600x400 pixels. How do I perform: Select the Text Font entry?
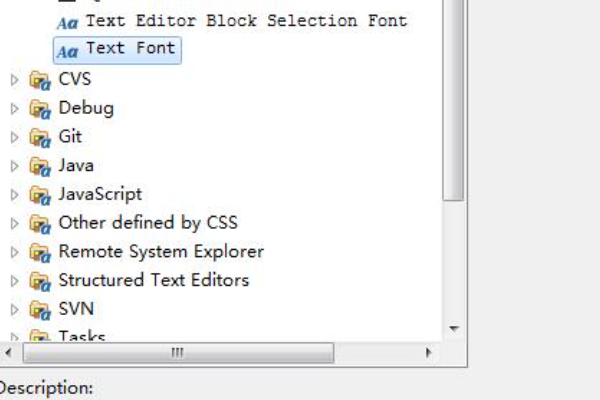130,48
